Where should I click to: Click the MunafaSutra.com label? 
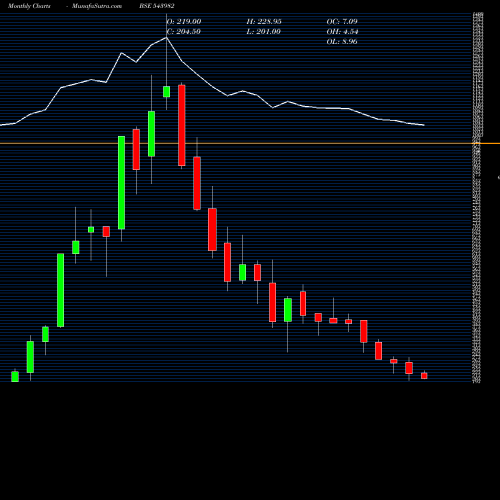coord(97,6)
